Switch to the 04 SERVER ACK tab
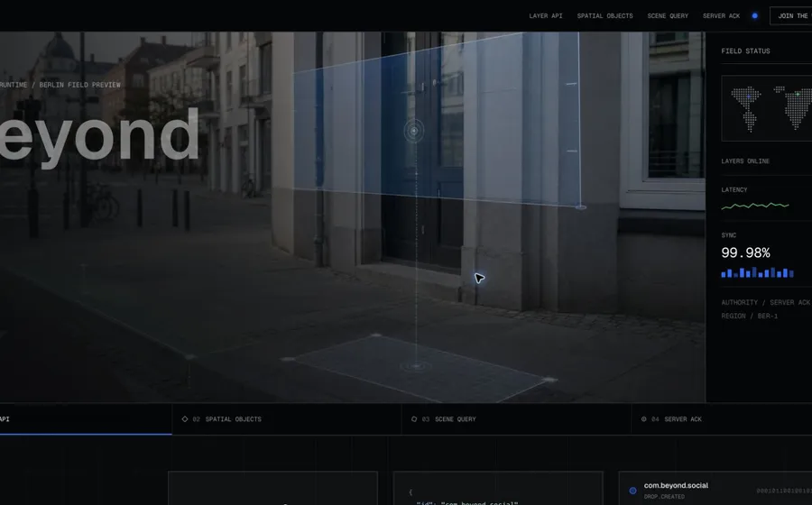 pos(722,419)
